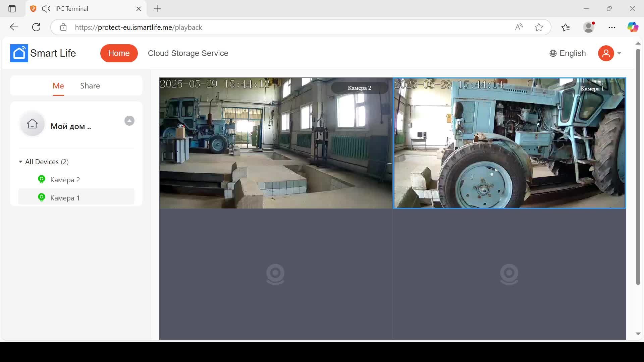
Task: View site information lock icon
Action: point(63,27)
